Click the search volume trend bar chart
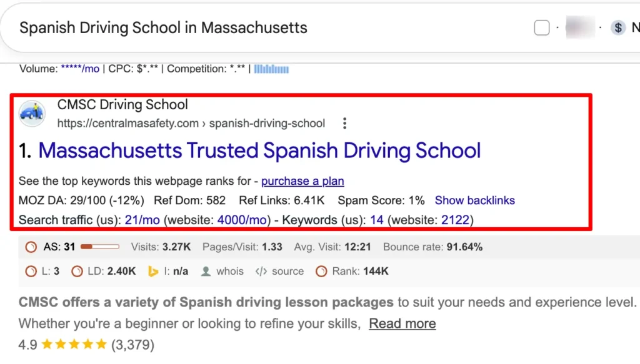Viewport: 640px width, 364px height. tap(271, 69)
